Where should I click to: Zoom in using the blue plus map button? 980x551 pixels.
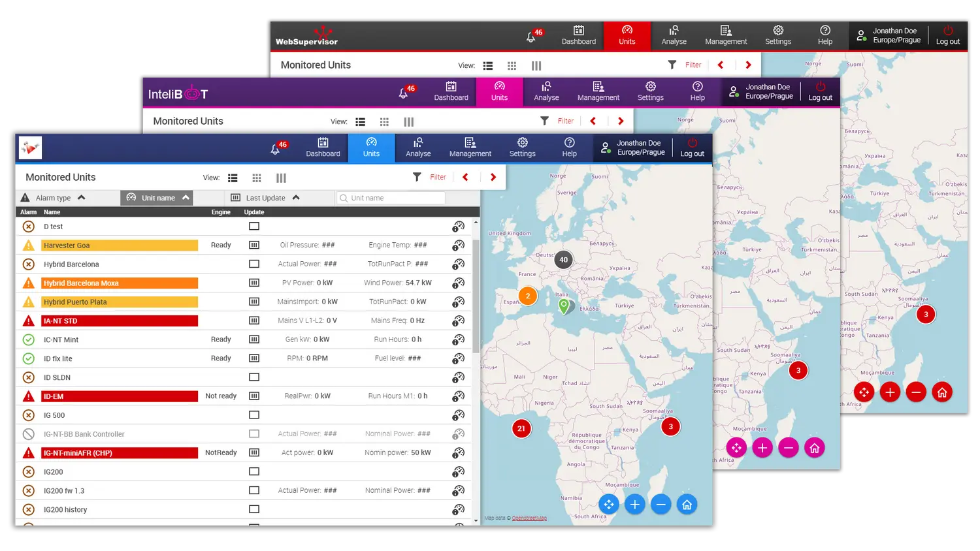pos(634,505)
